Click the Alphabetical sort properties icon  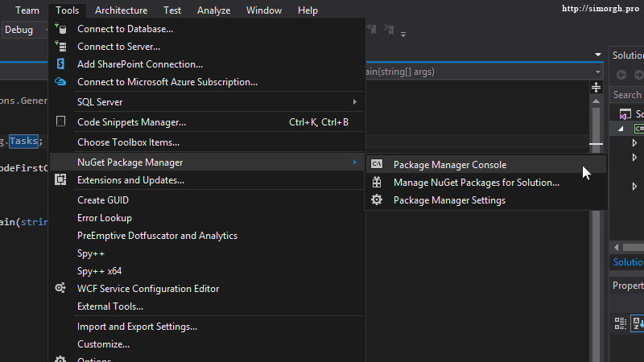[x=638, y=323]
